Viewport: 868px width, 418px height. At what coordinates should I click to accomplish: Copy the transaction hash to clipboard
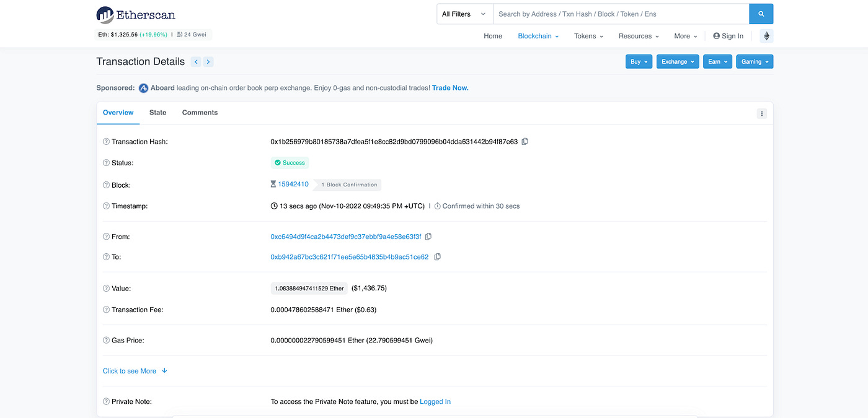click(x=525, y=142)
